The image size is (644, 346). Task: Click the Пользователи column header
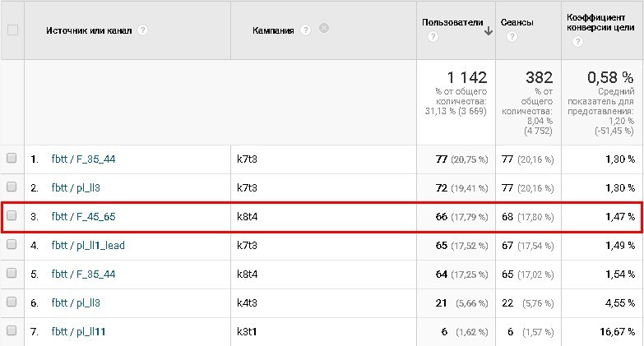coord(452,23)
